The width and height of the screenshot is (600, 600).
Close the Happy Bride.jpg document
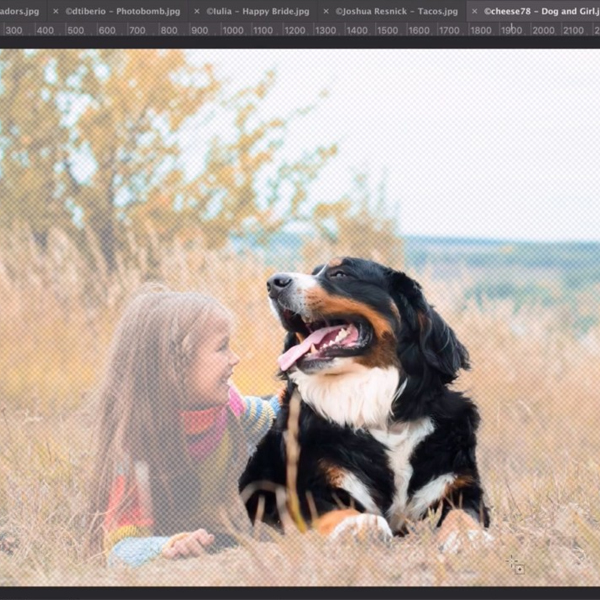pos(197,11)
